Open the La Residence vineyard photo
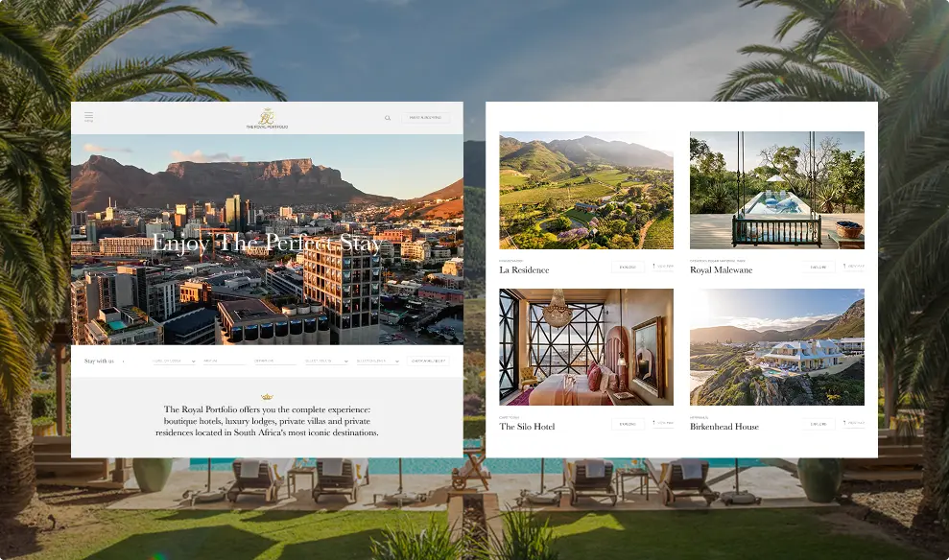 (x=586, y=191)
